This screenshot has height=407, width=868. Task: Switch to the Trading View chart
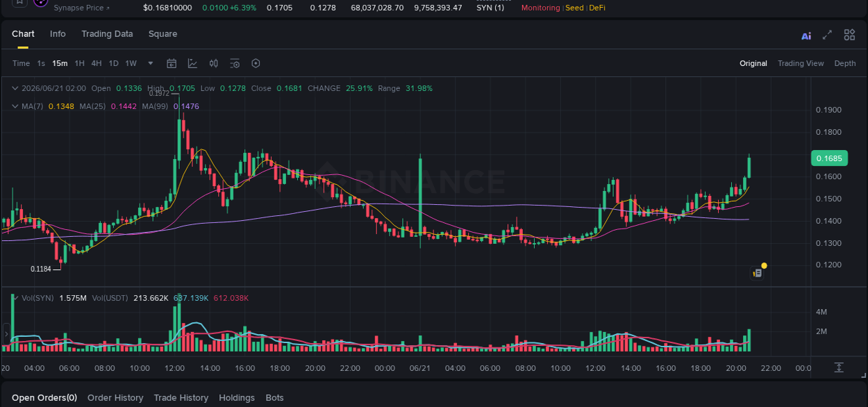801,63
